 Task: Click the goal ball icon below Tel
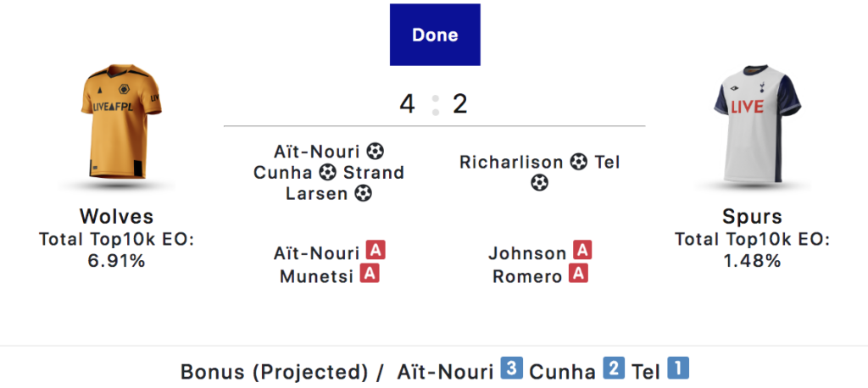click(x=539, y=183)
